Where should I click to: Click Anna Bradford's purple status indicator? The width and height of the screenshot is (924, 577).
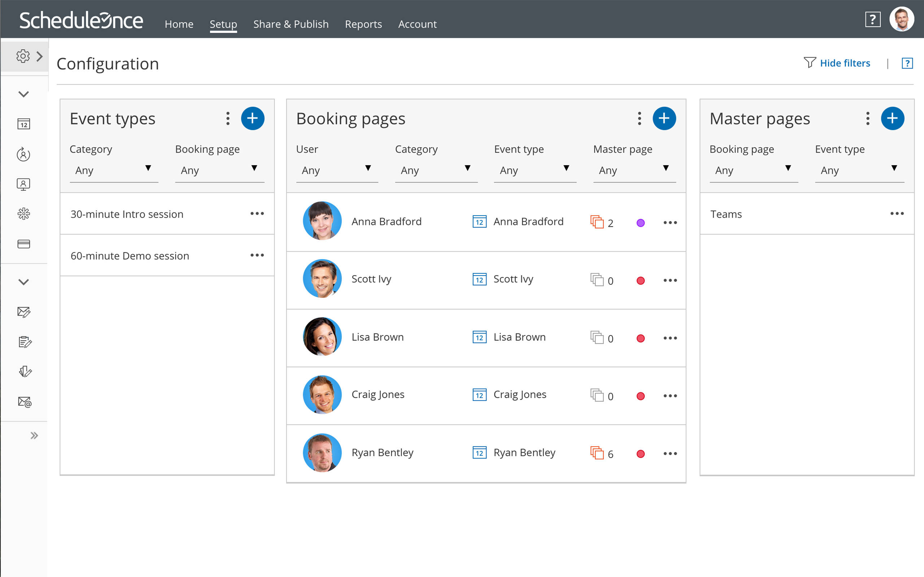[641, 223]
